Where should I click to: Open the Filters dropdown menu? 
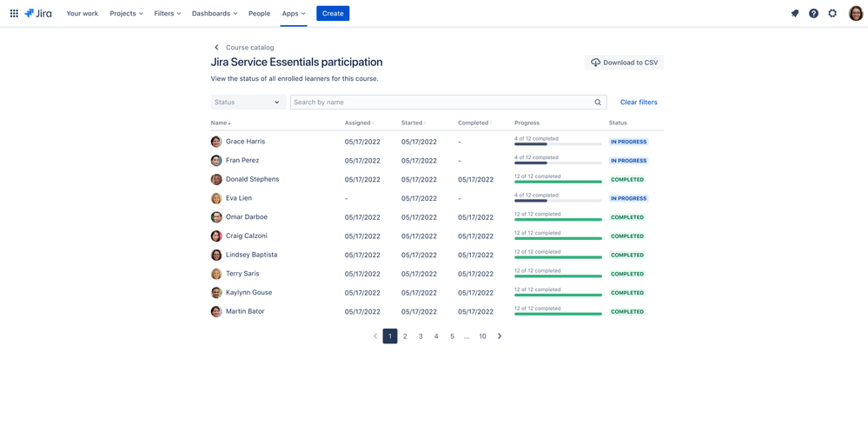[167, 13]
